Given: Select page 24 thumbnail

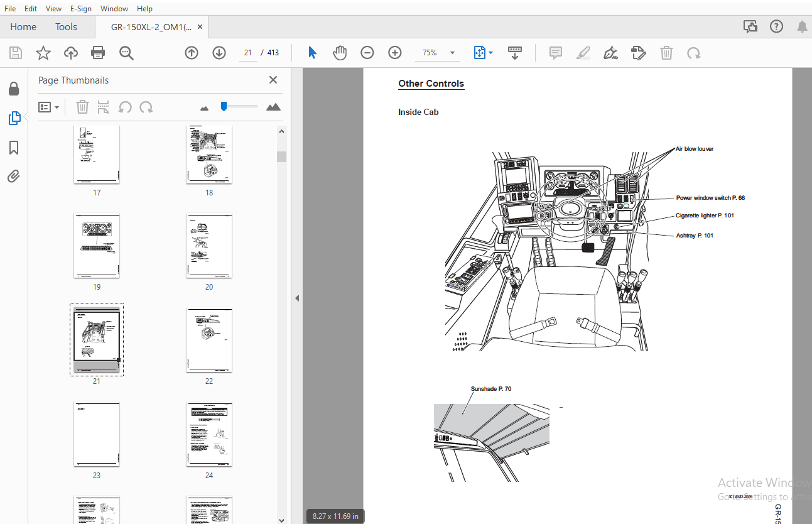Looking at the screenshot, I should tap(209, 434).
